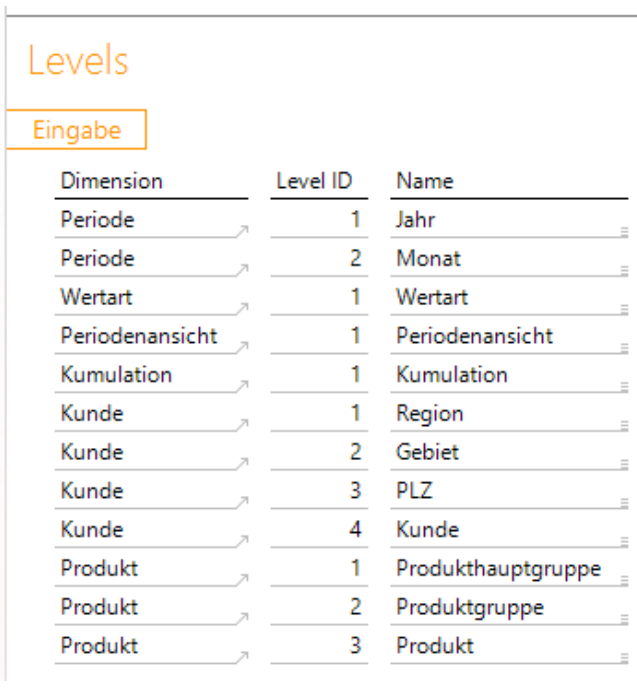Click the lines icon beside the name PLZ
Image resolution: width=637 pixels, height=688 pixels.
[623, 503]
